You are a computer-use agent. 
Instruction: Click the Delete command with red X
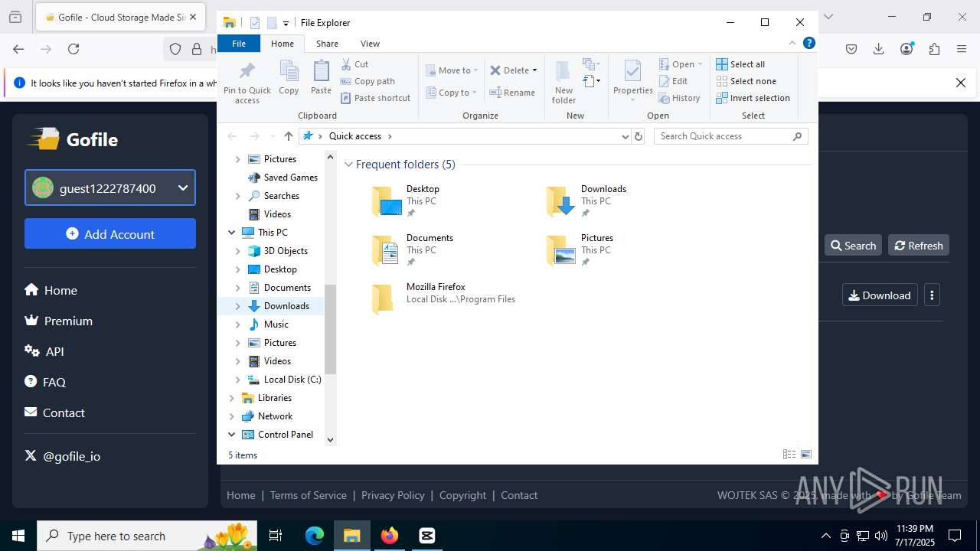pyautogui.click(x=513, y=70)
